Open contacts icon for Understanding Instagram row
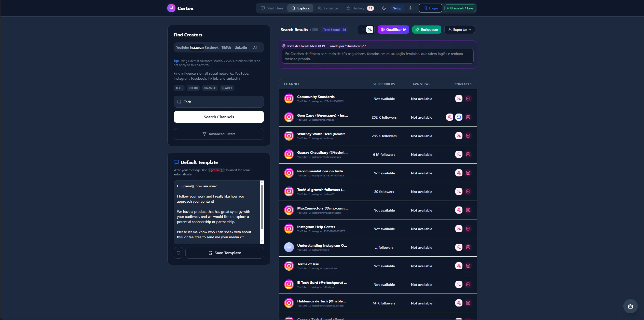Image resolution: width=644 pixels, height=320 pixels. click(x=459, y=247)
